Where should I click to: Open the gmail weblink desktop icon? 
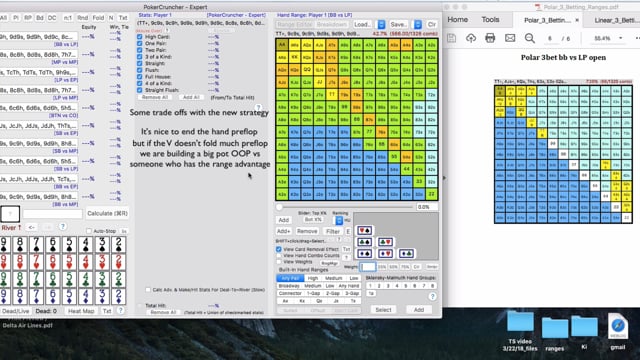click(x=618, y=331)
